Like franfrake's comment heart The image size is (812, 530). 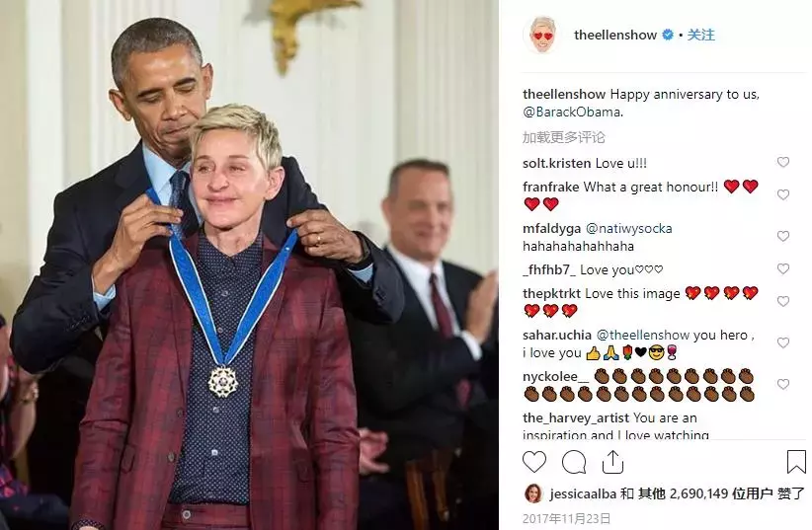(783, 194)
